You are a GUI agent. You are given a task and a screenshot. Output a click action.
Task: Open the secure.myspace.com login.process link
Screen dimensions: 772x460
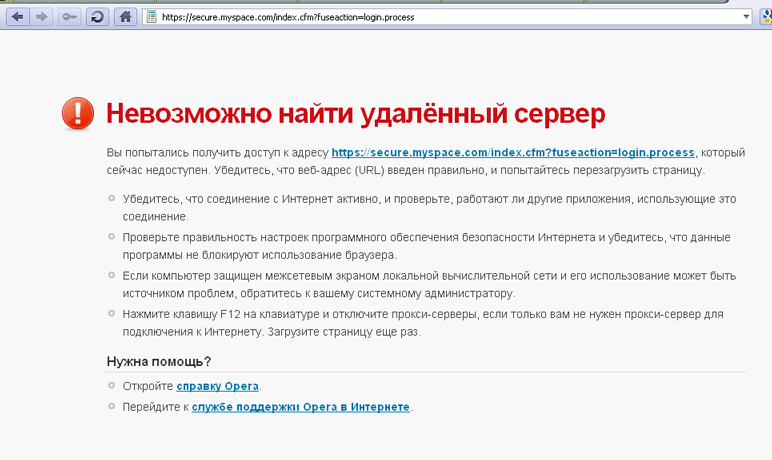tap(512, 152)
